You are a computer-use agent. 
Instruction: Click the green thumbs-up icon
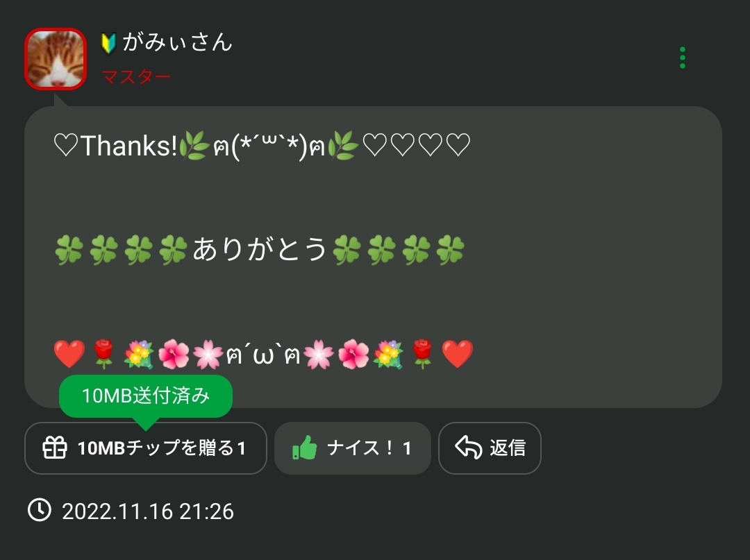305,448
